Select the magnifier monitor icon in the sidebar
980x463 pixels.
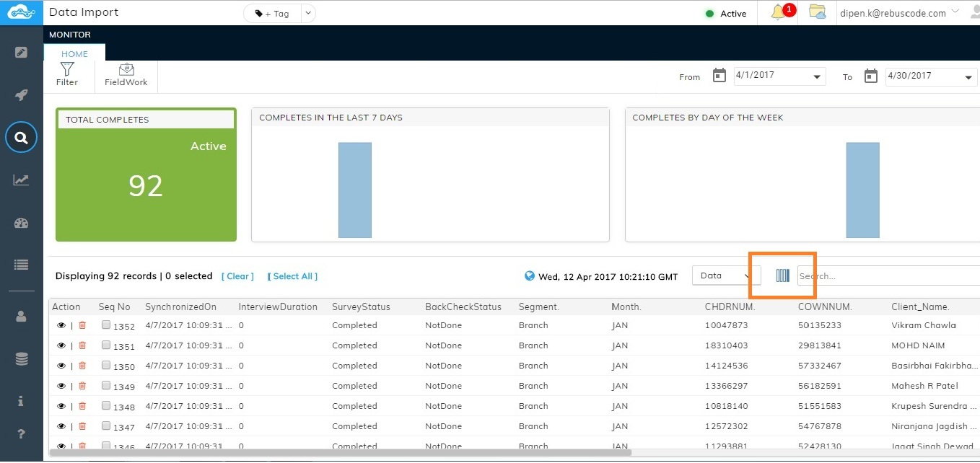[21, 138]
